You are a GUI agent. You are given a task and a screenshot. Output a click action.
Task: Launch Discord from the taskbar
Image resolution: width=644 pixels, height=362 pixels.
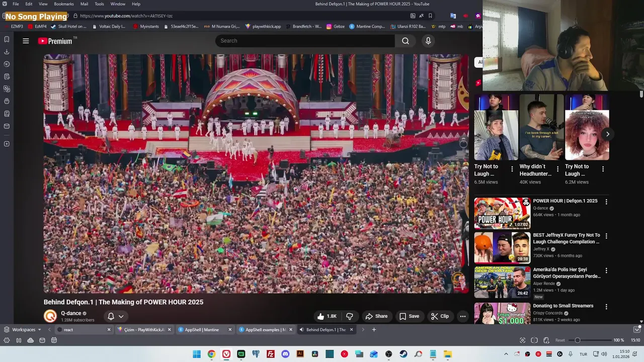(285, 354)
